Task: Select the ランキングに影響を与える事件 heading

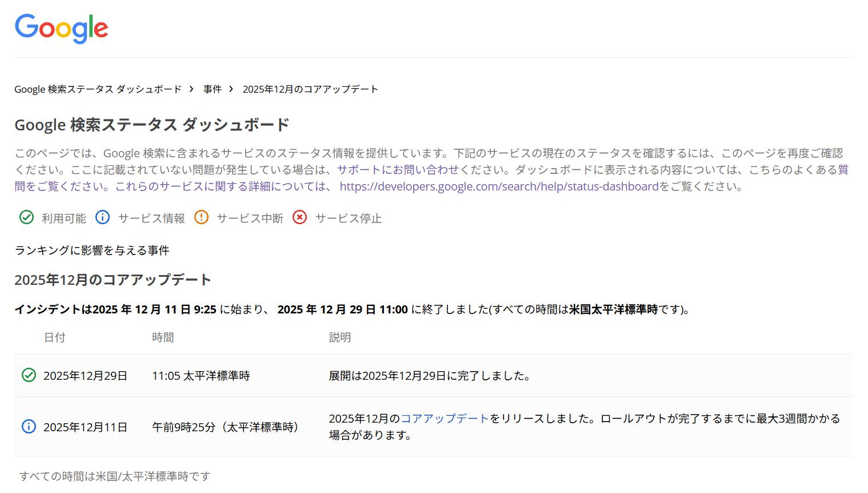Action: (91, 251)
